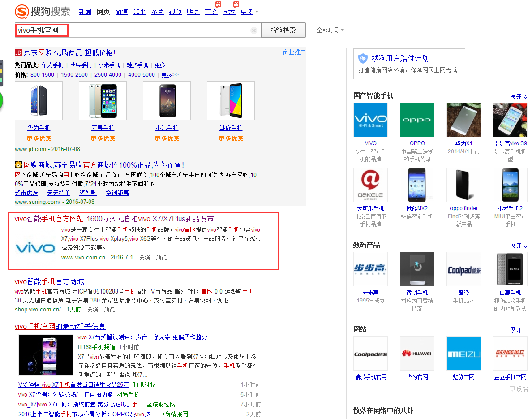Switch to the 学术 search tab

click(x=229, y=12)
